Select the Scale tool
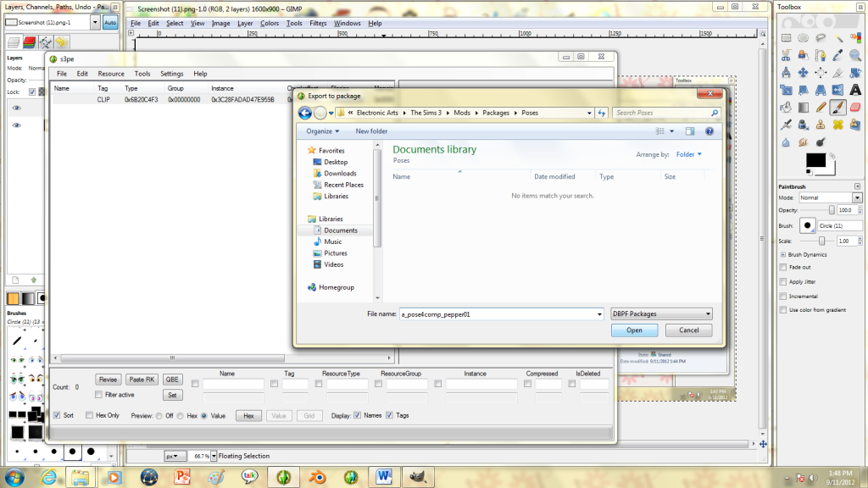868x488 pixels. click(786, 90)
